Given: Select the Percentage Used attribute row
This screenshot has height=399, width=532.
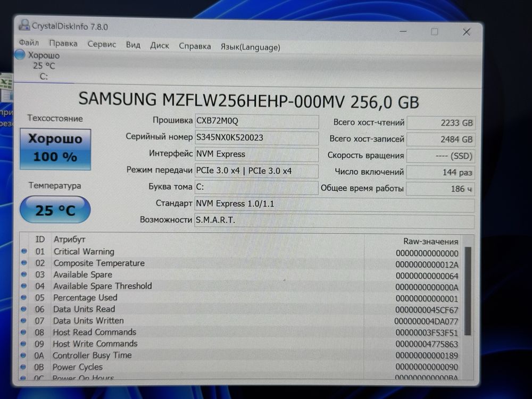Looking at the screenshot, I should coord(240,298).
